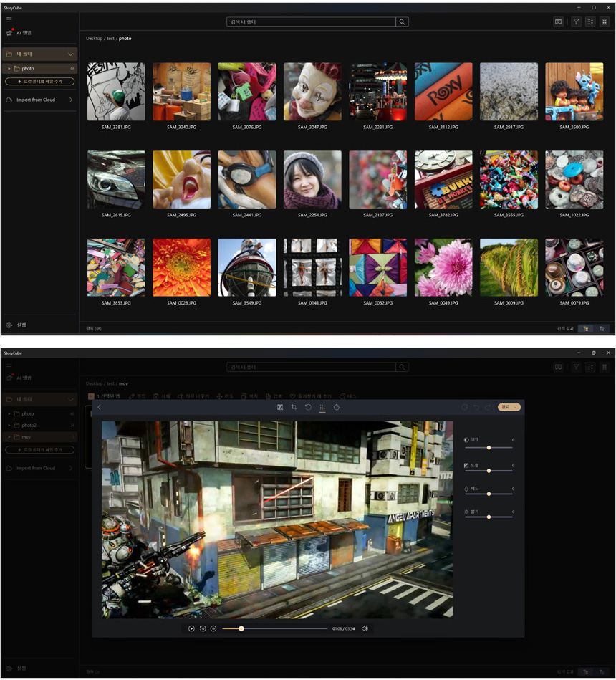The image size is (616, 680).
Task: Select the SAM_3112.JPG Roxy thumbnail
Action: point(443,92)
